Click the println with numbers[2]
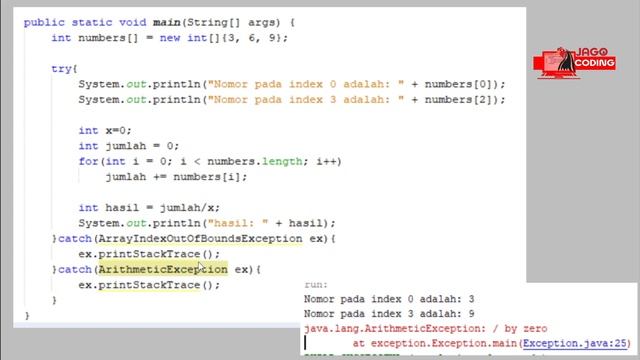640x360 pixels. (x=292, y=100)
